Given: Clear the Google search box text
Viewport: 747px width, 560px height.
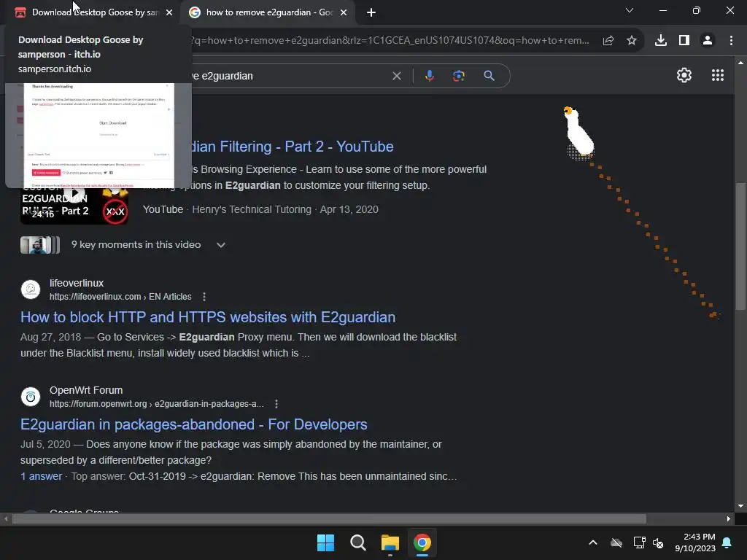Looking at the screenshot, I should coord(396,76).
